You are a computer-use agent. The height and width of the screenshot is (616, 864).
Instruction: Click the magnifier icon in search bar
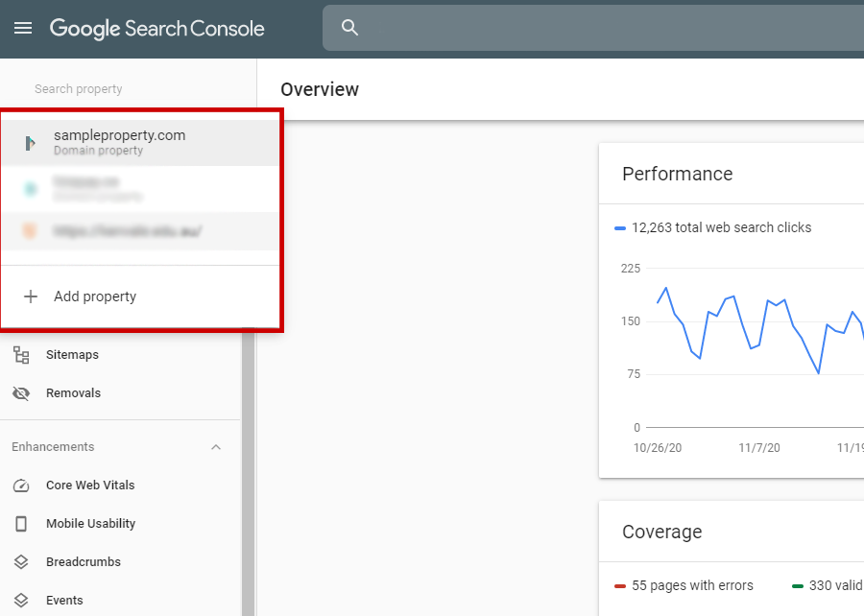tap(349, 28)
